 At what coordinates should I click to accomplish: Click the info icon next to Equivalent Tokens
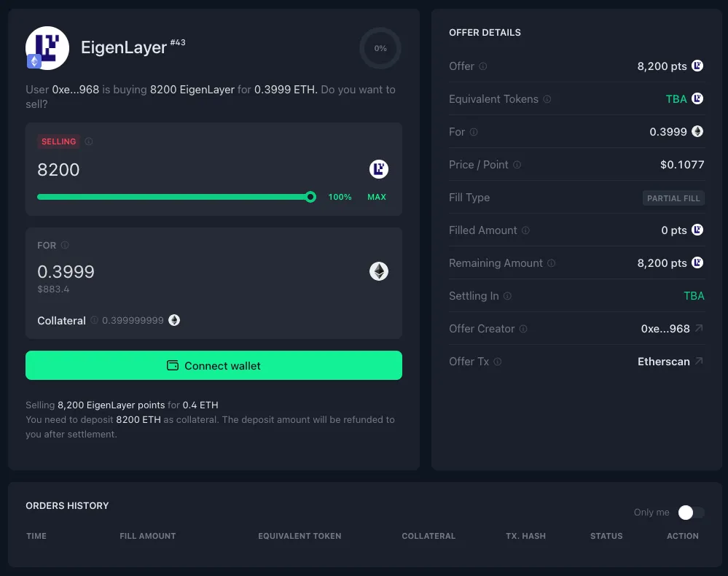tap(547, 99)
